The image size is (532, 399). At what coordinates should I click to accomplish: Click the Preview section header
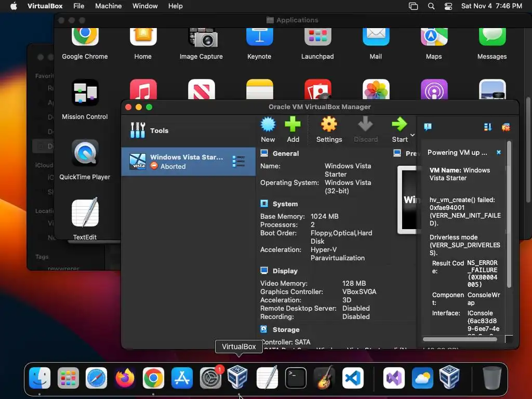[410, 153]
